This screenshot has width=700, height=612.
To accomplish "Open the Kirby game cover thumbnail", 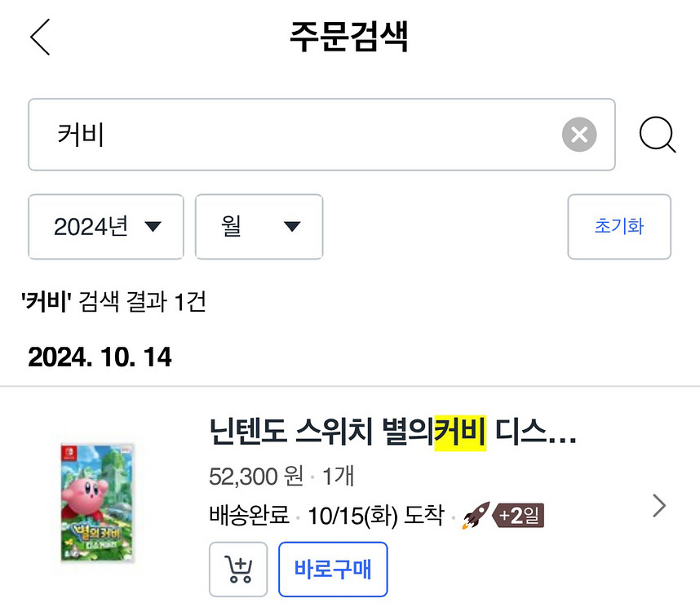I will [x=98, y=502].
